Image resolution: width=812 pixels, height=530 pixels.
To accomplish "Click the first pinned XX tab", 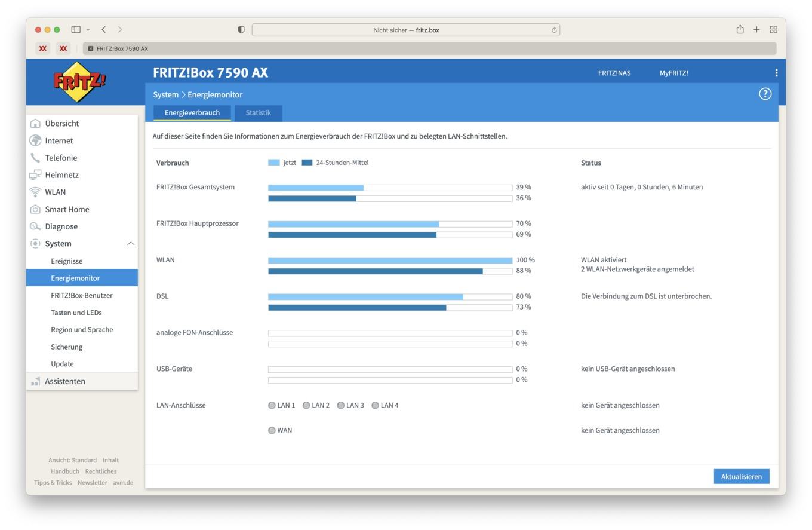I will (42, 48).
